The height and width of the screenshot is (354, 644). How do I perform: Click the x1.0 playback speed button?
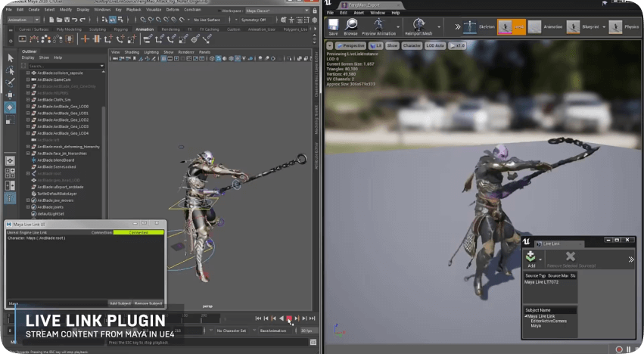click(457, 45)
